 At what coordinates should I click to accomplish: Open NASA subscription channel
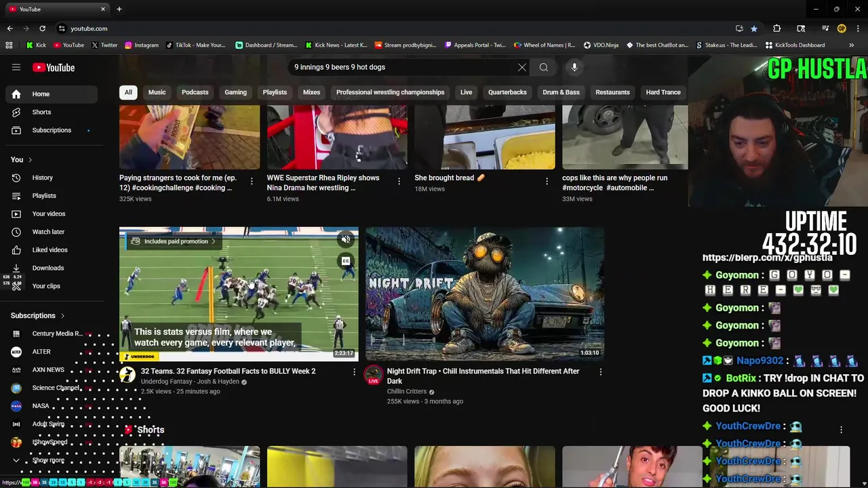(x=53, y=406)
